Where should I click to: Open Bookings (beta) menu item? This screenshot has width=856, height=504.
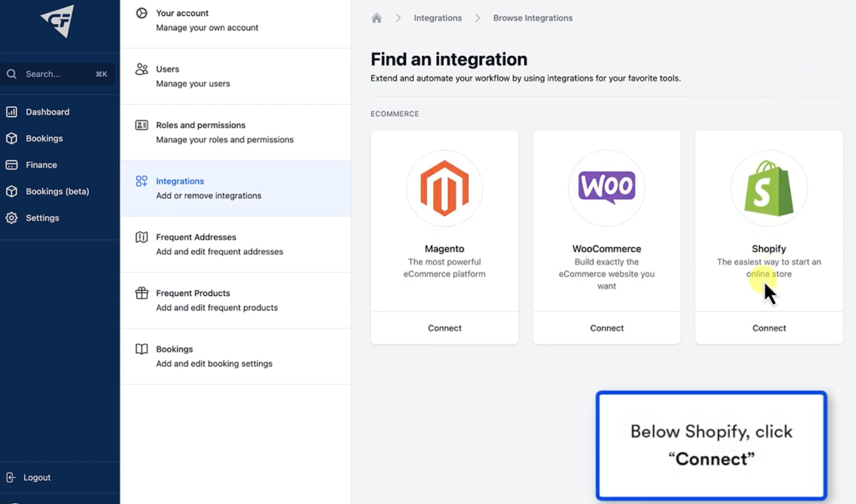pos(57,191)
